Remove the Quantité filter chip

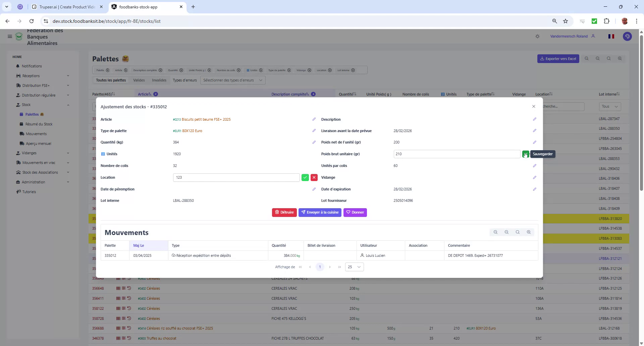point(181,70)
